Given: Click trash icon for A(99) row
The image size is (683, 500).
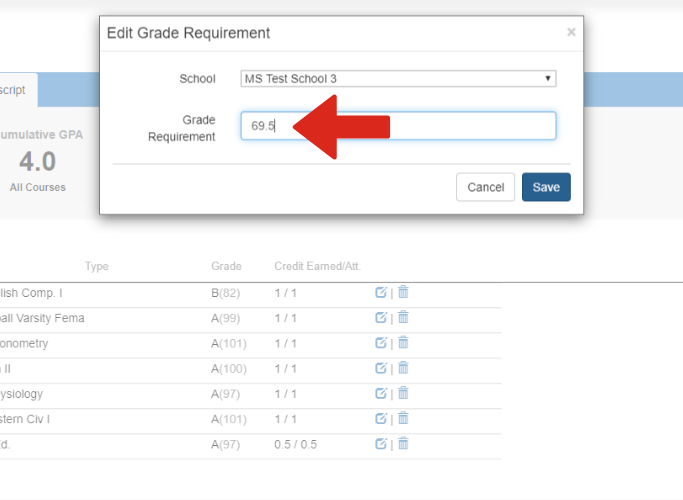Looking at the screenshot, I should pos(403,318).
